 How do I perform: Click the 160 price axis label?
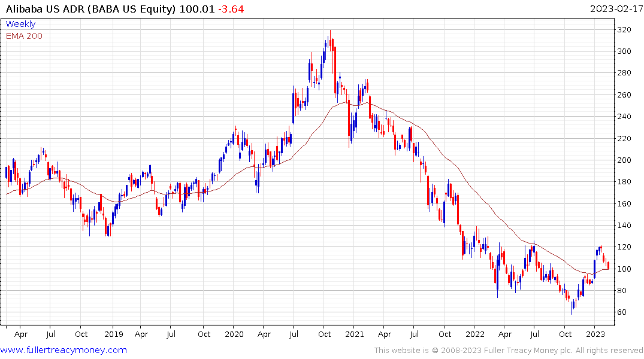pos(624,203)
